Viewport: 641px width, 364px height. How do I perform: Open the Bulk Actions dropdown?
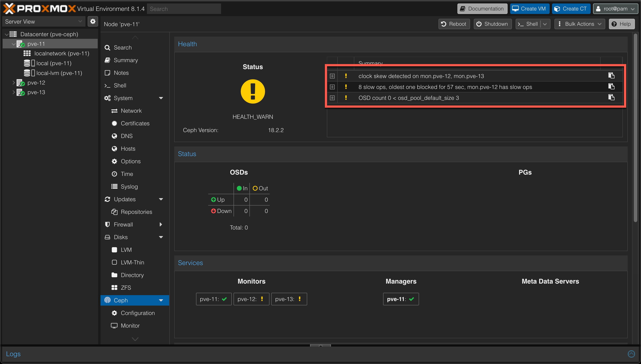580,24
